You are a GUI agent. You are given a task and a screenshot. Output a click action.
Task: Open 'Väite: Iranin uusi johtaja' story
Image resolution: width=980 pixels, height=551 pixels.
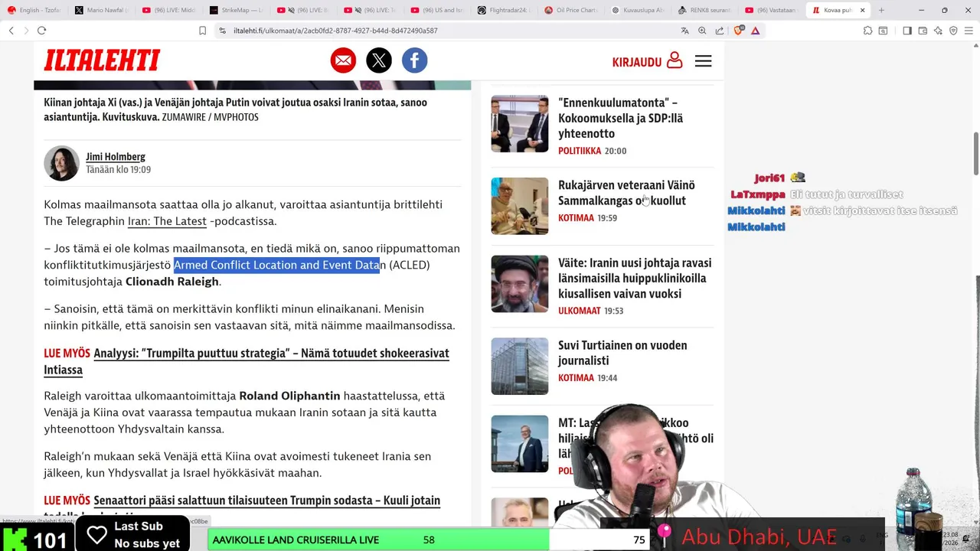635,278
